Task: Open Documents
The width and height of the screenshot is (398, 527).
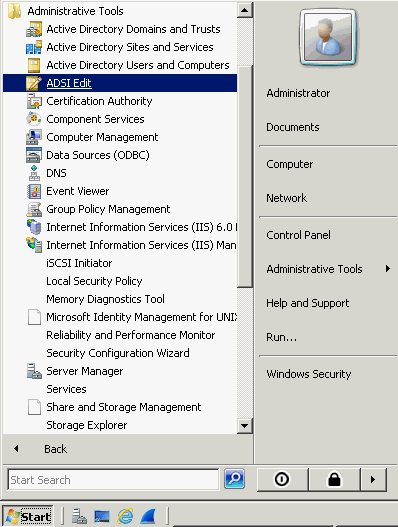Action: coord(293,127)
